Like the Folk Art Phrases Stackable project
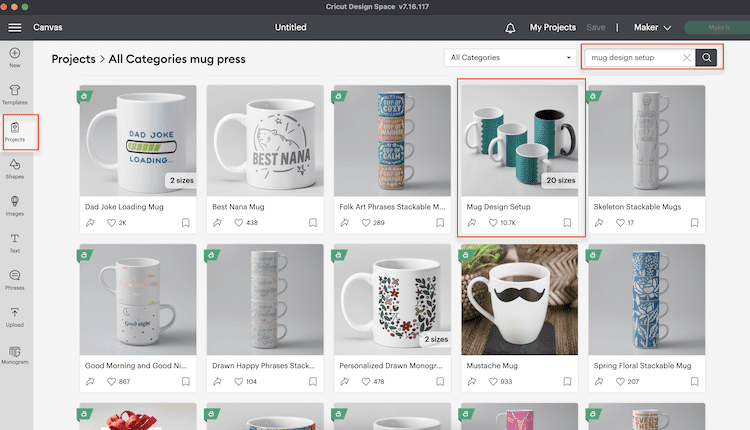The height and width of the screenshot is (430, 750). (366, 222)
